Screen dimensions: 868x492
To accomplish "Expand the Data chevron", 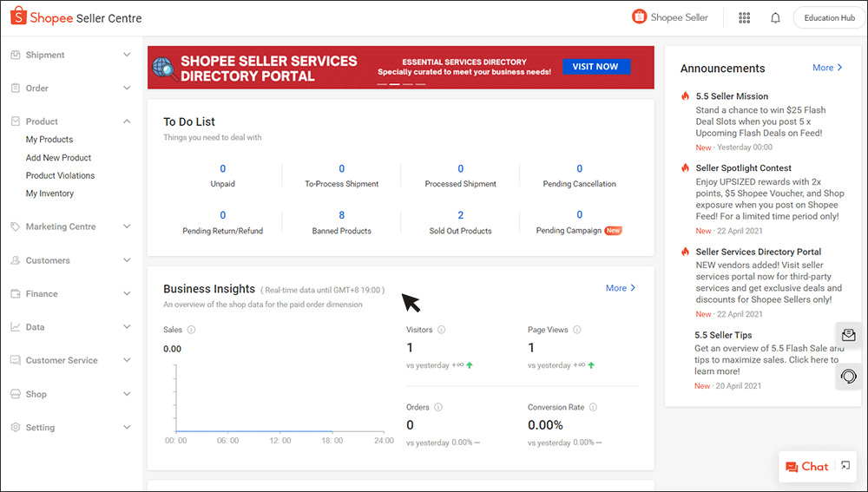I will pyautogui.click(x=127, y=327).
